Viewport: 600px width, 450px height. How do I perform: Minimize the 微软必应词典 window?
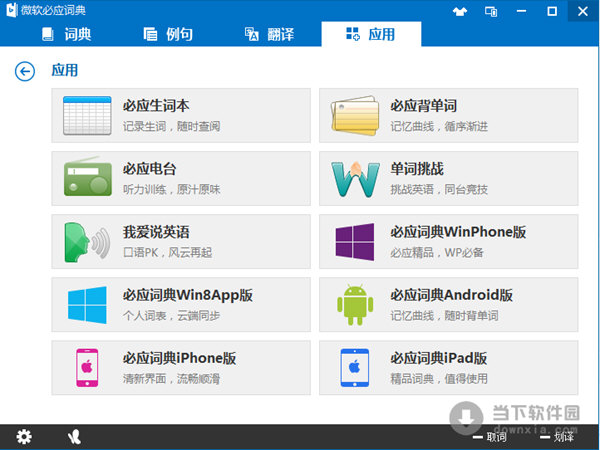click(521, 11)
